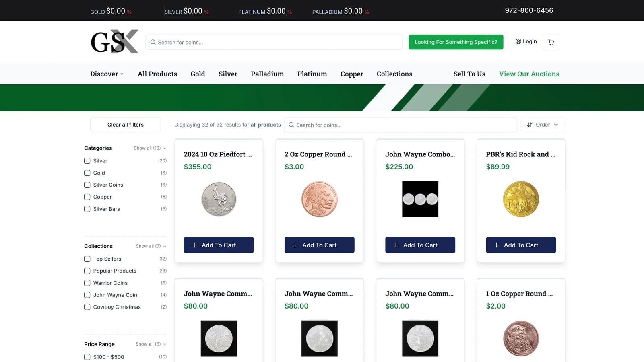
Task: Click the GOLD $0.00 spot price
Action: (111, 11)
